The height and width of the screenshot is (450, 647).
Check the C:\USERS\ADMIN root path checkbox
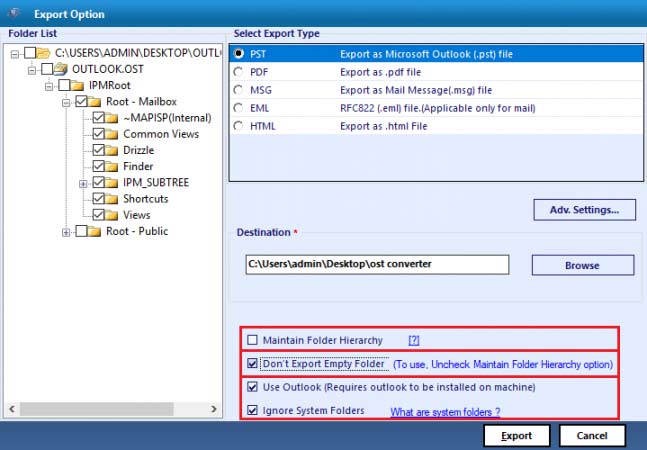click(x=30, y=53)
